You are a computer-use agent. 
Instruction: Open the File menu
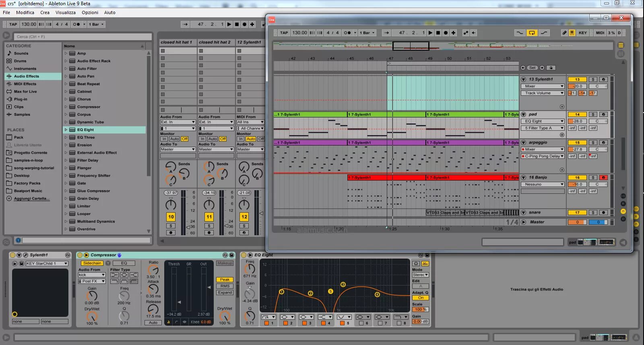6,12
